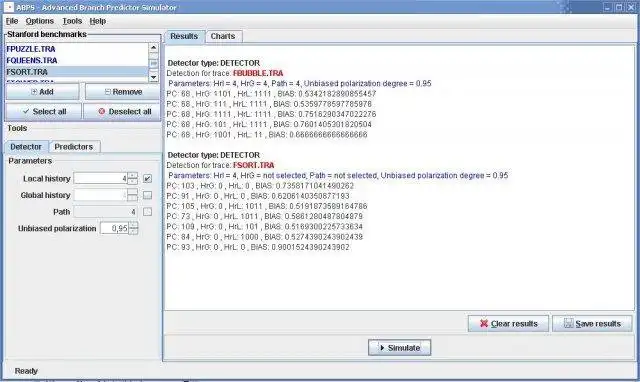Click the ABPS application title bar icon
This screenshot has height=382, width=640.
click(9, 7)
